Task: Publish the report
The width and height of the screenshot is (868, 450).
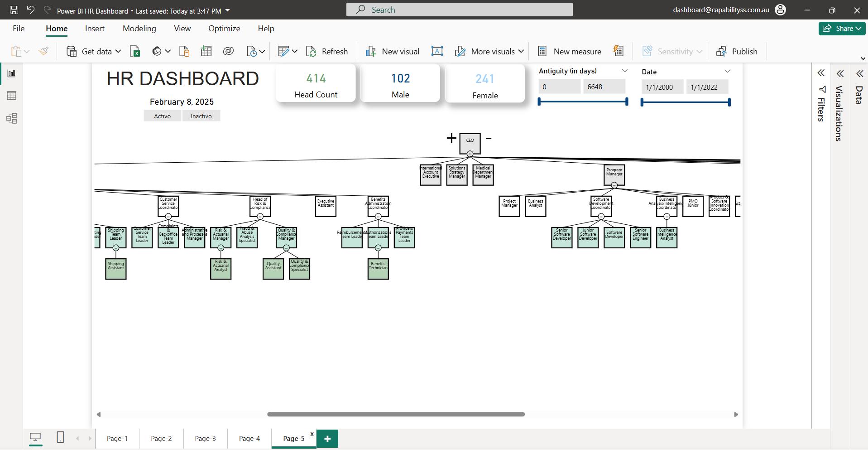Action: pyautogui.click(x=737, y=51)
